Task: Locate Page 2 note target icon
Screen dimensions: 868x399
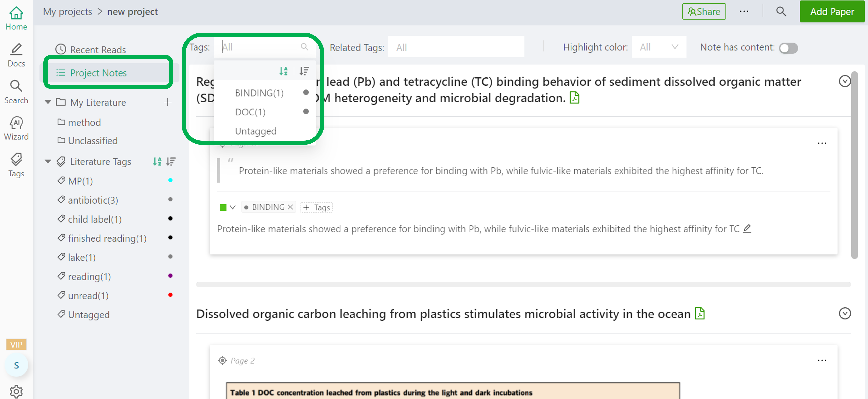Action: [x=222, y=361]
